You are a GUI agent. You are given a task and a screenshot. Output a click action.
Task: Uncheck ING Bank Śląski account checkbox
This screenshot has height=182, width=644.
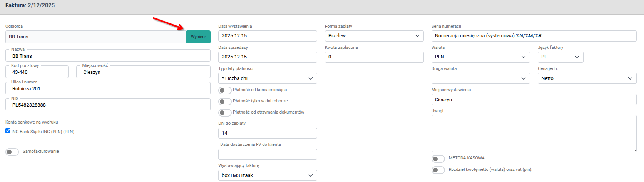coord(8,131)
